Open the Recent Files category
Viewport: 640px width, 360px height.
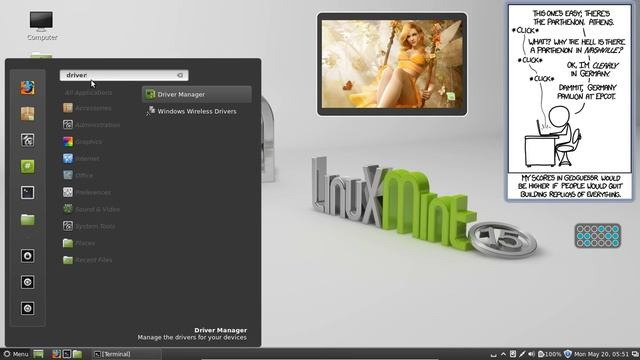click(x=87, y=260)
